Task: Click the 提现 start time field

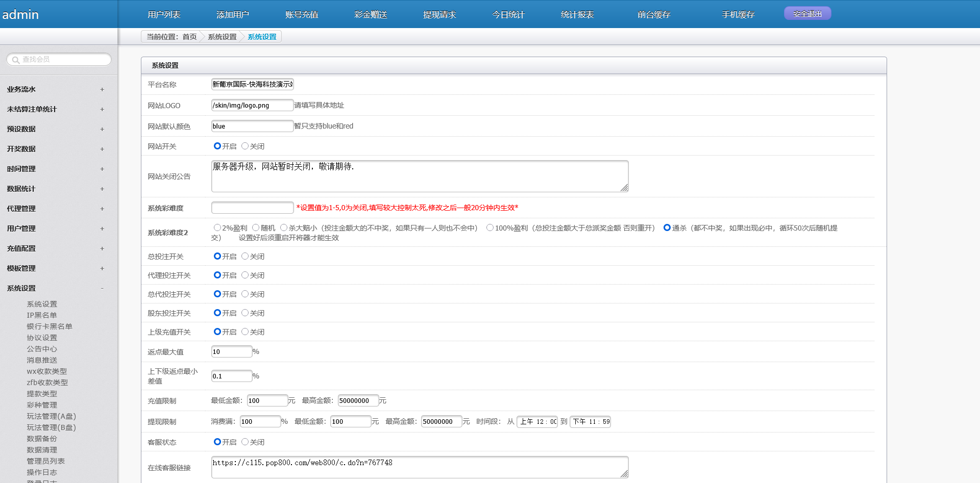Action: (x=537, y=422)
